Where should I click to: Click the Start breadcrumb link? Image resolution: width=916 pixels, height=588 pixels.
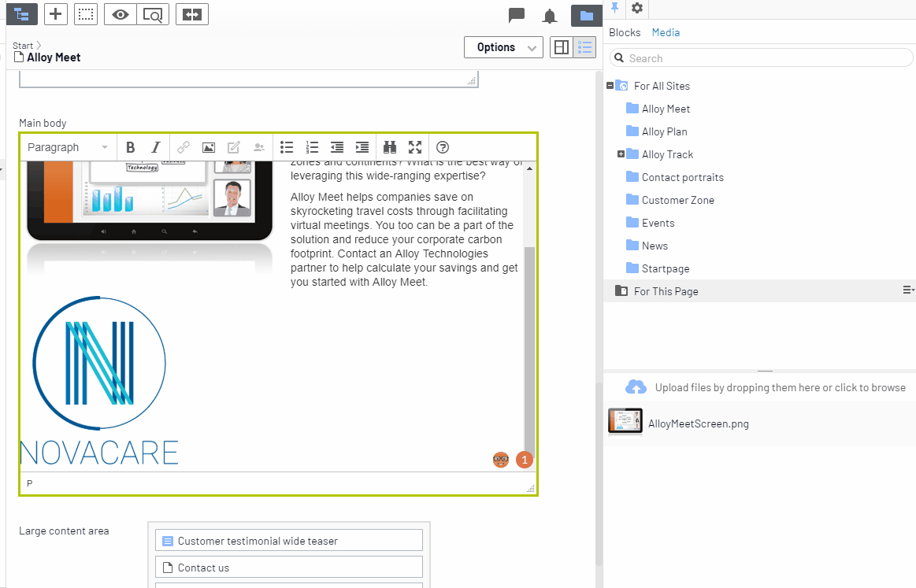(x=23, y=46)
